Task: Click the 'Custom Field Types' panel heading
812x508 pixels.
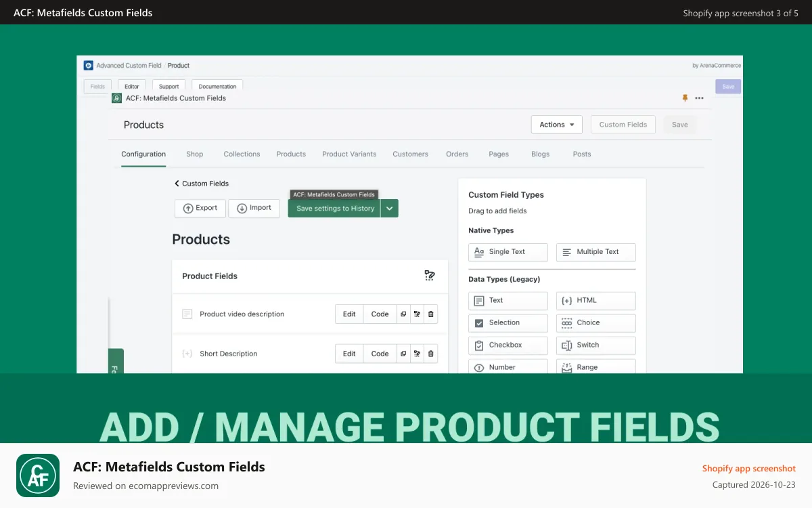Action: (x=506, y=195)
